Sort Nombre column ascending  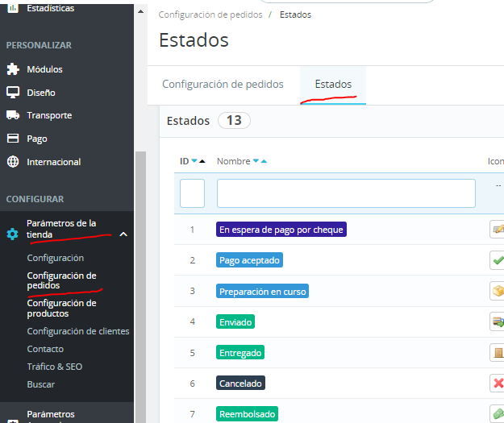264,161
